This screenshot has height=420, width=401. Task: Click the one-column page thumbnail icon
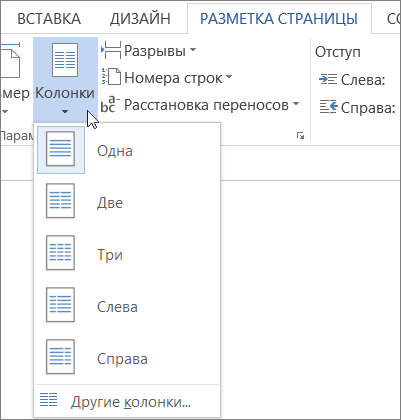pyautogui.click(x=60, y=149)
